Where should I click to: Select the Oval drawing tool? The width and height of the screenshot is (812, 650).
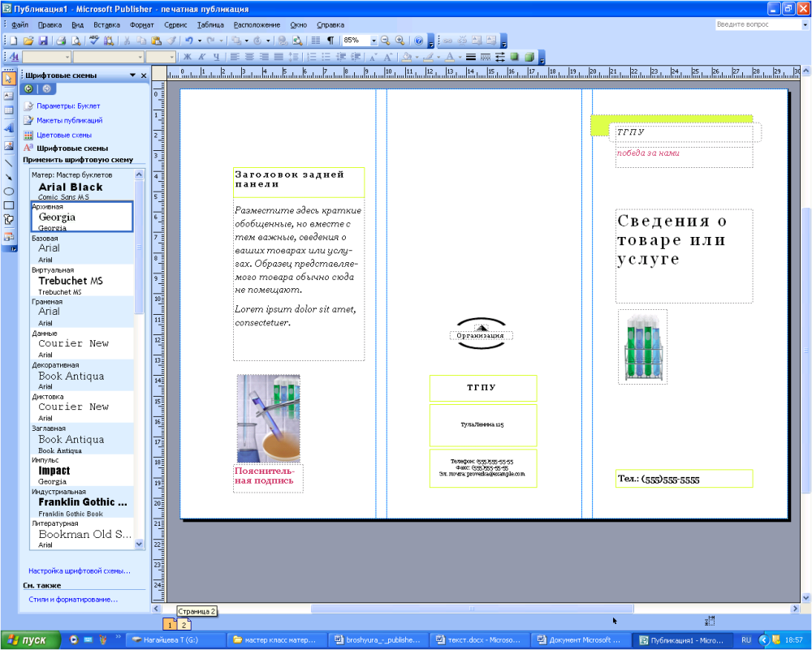pos(9,191)
